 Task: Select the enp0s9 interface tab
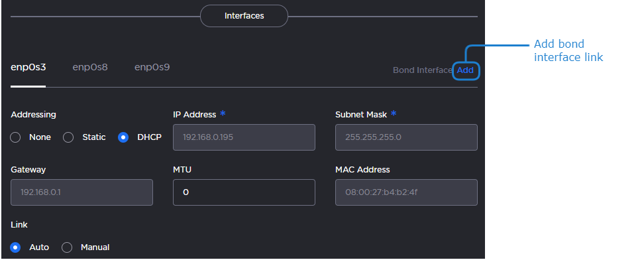click(x=152, y=67)
